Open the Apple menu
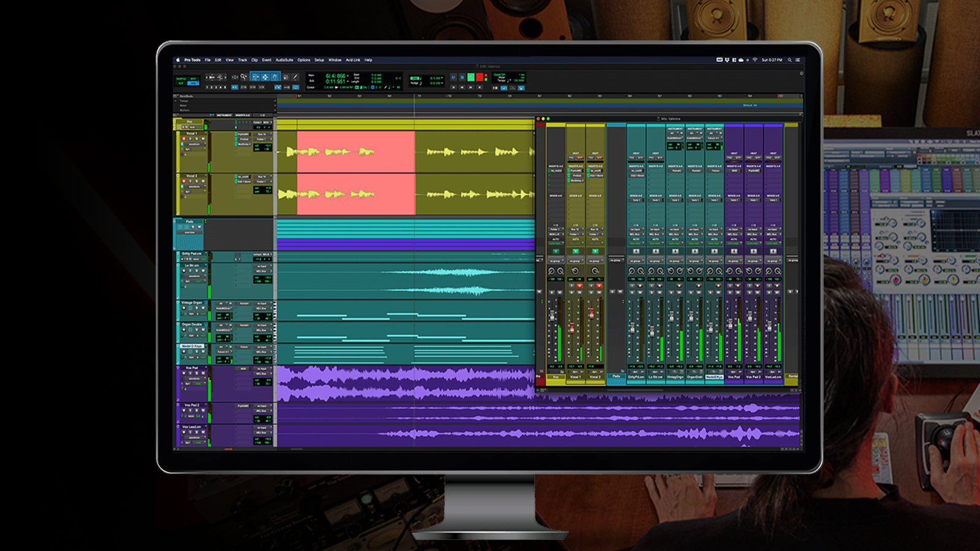The image size is (980, 551). [x=178, y=60]
